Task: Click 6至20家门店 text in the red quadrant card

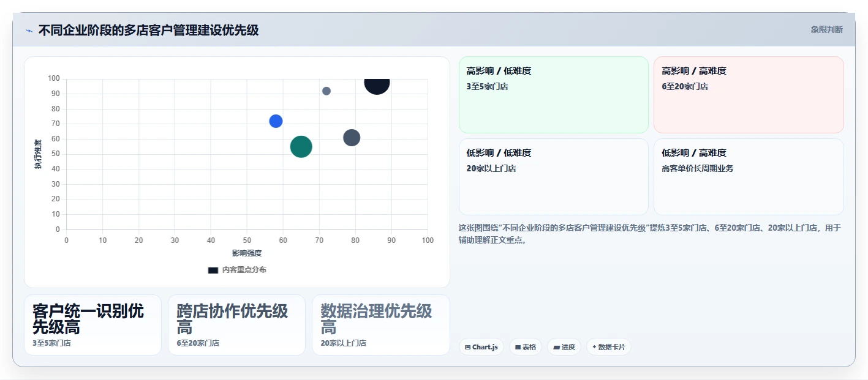Action: (685, 86)
